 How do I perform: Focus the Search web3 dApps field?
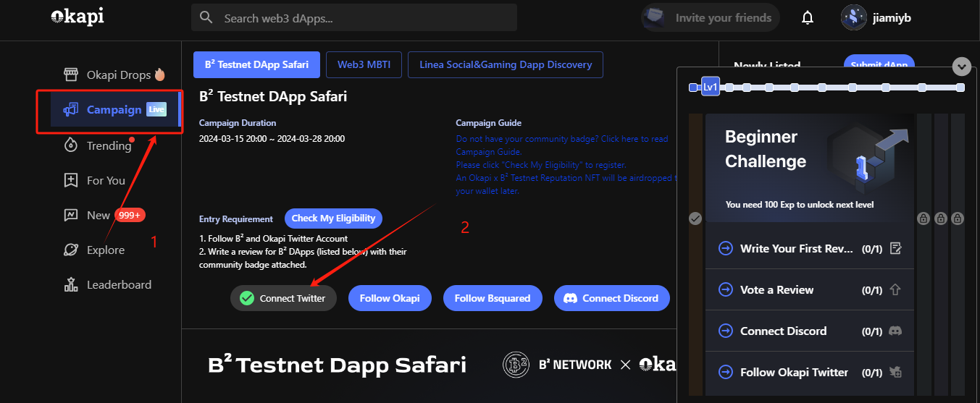click(x=354, y=17)
